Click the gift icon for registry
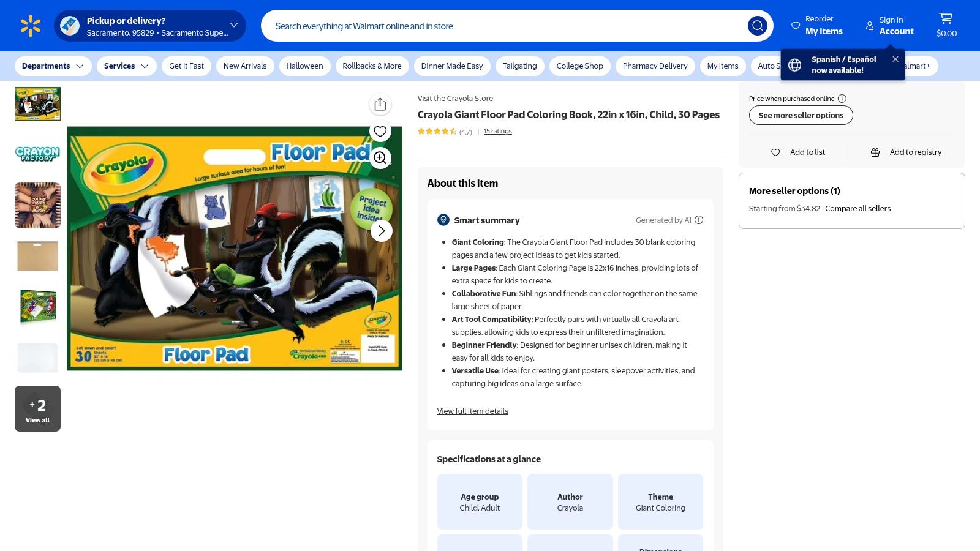This screenshot has height=551, width=980. click(875, 152)
